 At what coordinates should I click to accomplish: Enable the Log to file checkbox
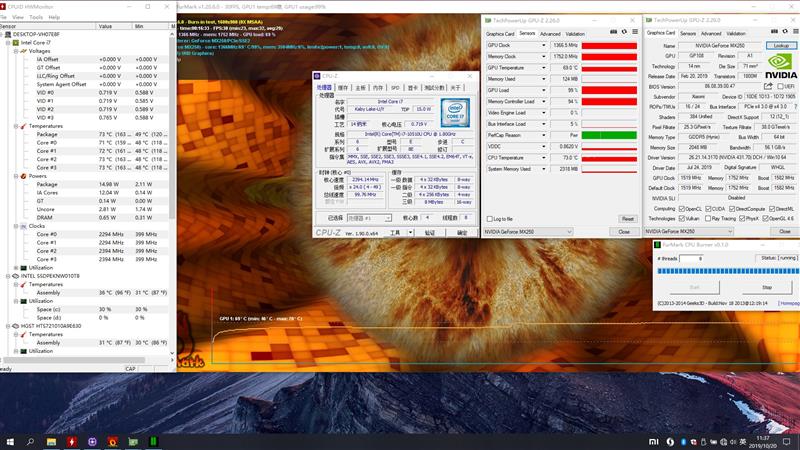[x=490, y=219]
